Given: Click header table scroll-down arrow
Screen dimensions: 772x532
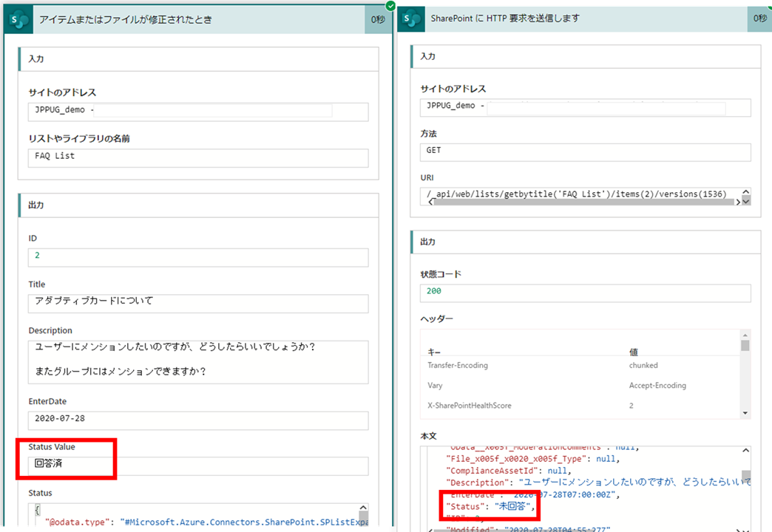Looking at the screenshot, I should tap(745, 413).
